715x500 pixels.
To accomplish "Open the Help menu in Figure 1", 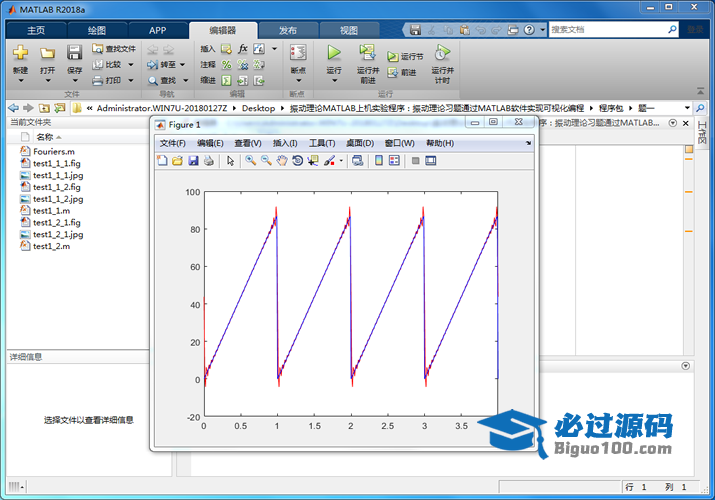I will pos(440,143).
